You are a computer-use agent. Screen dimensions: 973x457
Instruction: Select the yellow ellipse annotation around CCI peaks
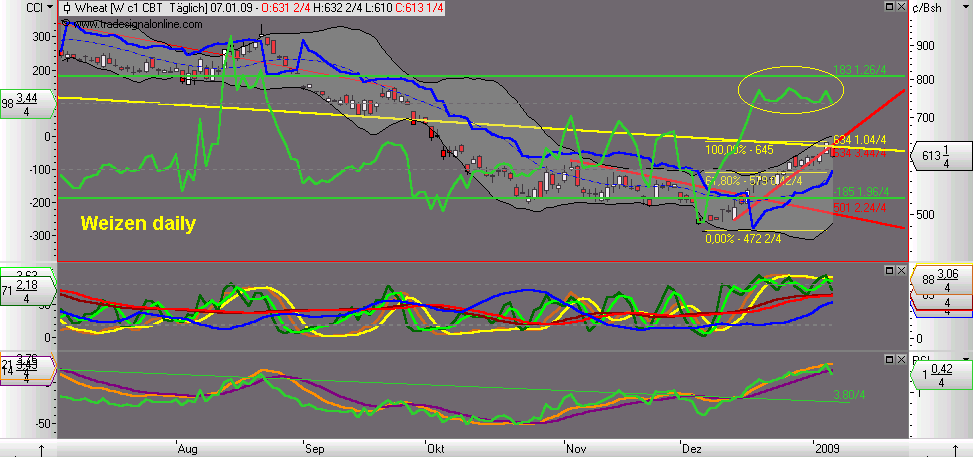(x=791, y=90)
